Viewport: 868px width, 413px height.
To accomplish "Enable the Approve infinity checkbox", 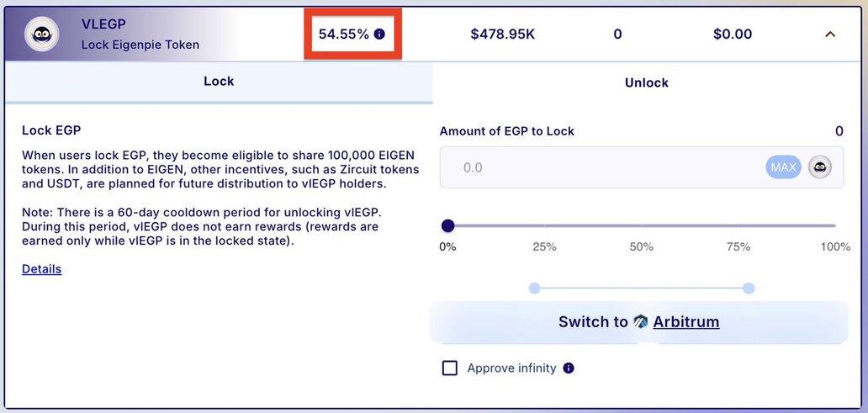I will coord(450,368).
